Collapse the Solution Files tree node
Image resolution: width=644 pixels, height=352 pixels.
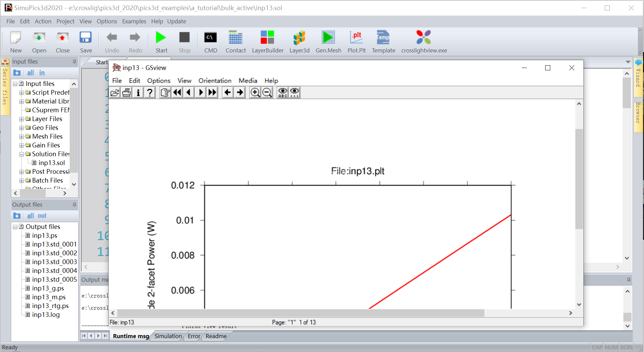(21, 154)
